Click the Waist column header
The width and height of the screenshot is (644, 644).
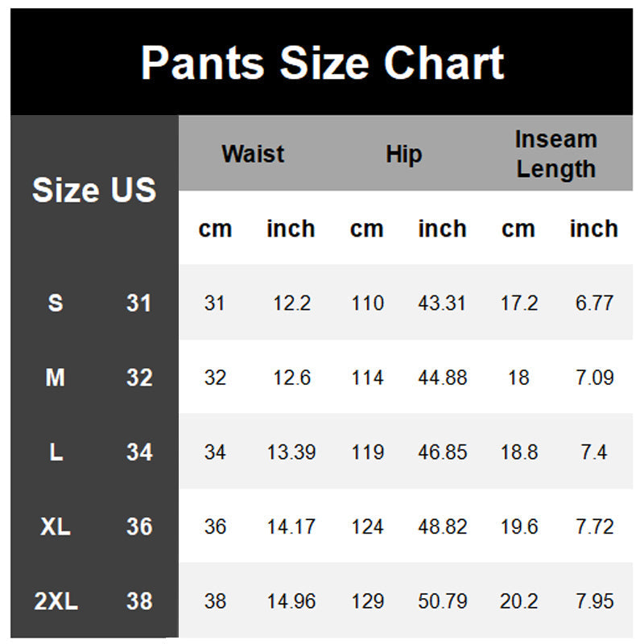[x=253, y=153]
